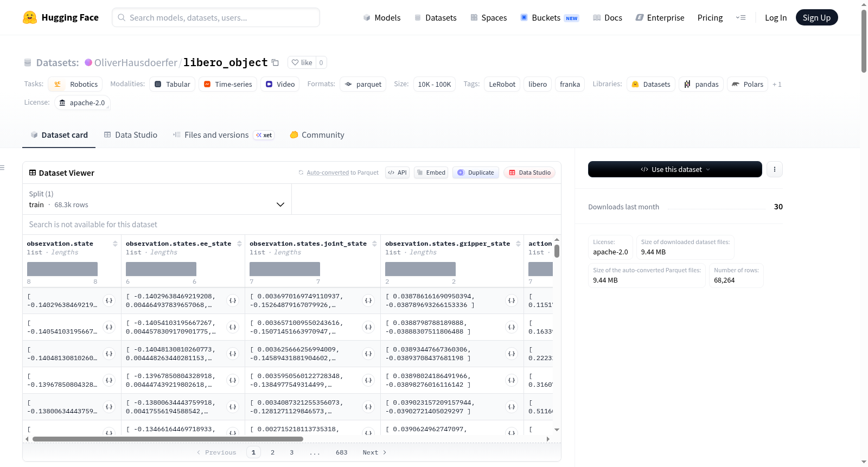Click the Log In link

(x=776, y=17)
